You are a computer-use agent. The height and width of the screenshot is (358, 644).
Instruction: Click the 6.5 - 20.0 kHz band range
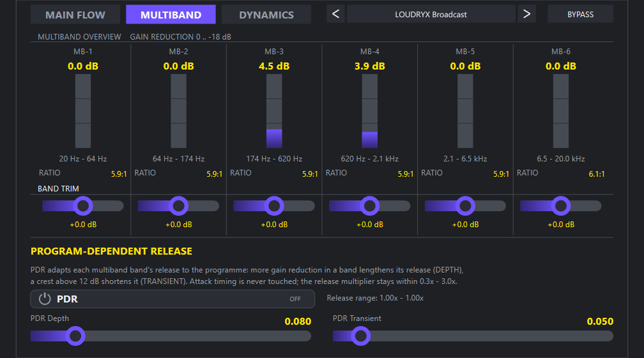click(561, 159)
